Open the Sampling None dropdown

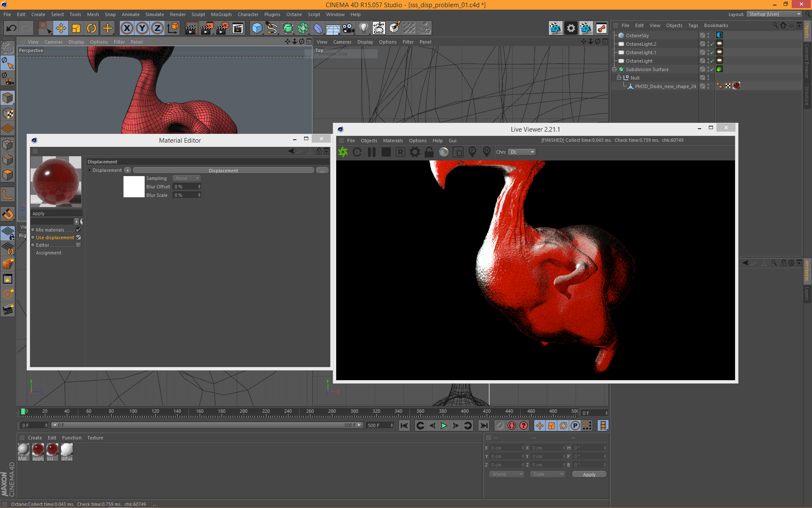[x=187, y=178]
